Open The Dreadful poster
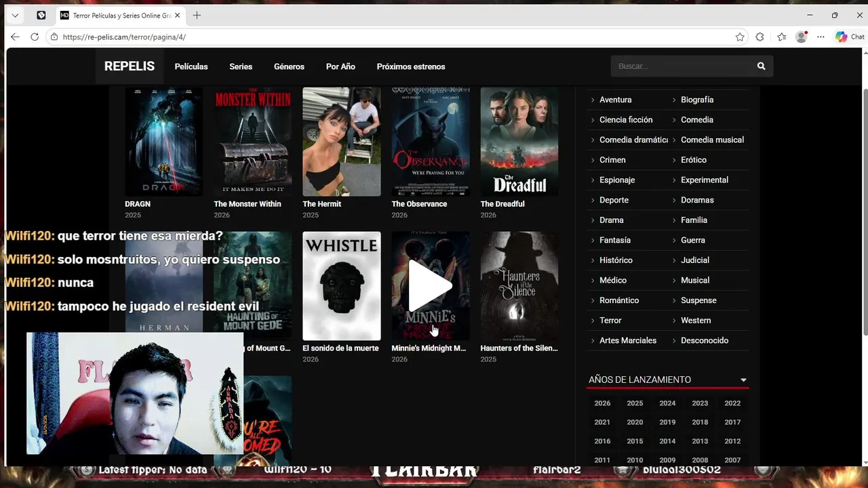 point(519,142)
